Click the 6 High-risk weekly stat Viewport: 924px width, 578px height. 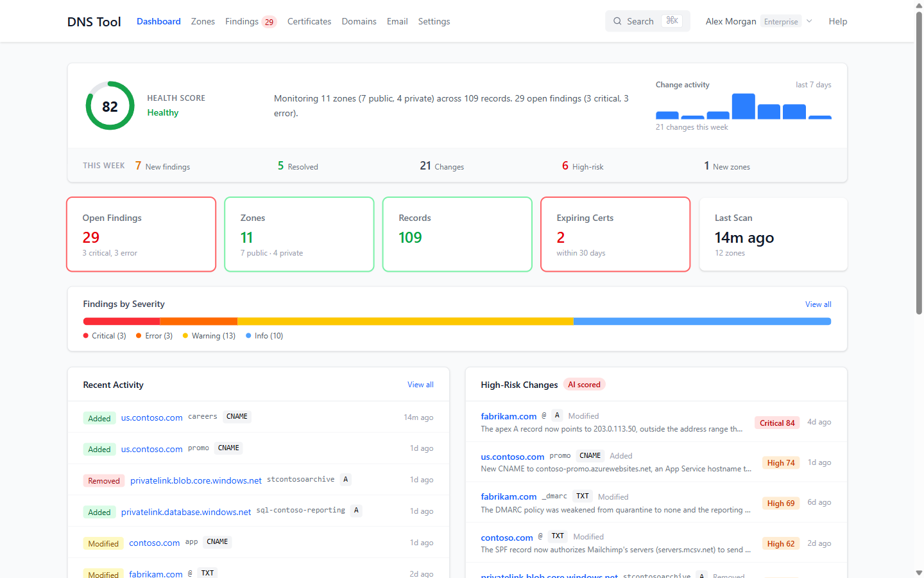tap(583, 166)
